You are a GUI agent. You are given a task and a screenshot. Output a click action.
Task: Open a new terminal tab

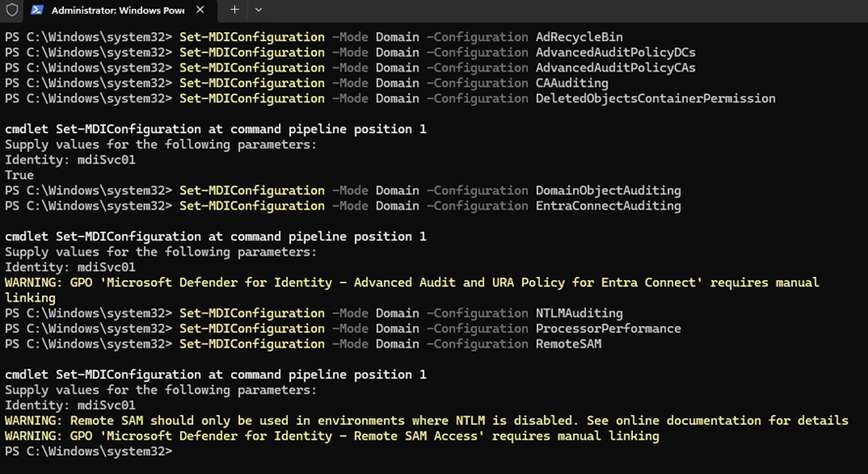235,10
